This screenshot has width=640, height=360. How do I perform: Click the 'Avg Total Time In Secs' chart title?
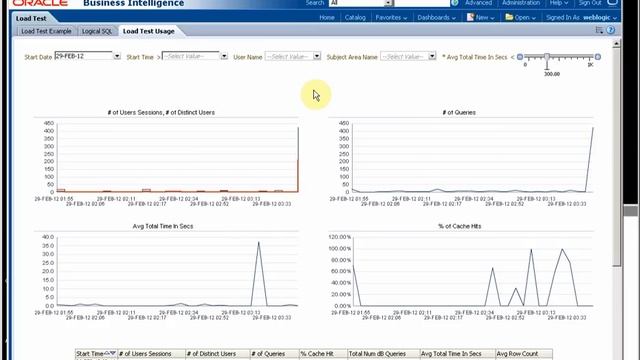(163, 226)
